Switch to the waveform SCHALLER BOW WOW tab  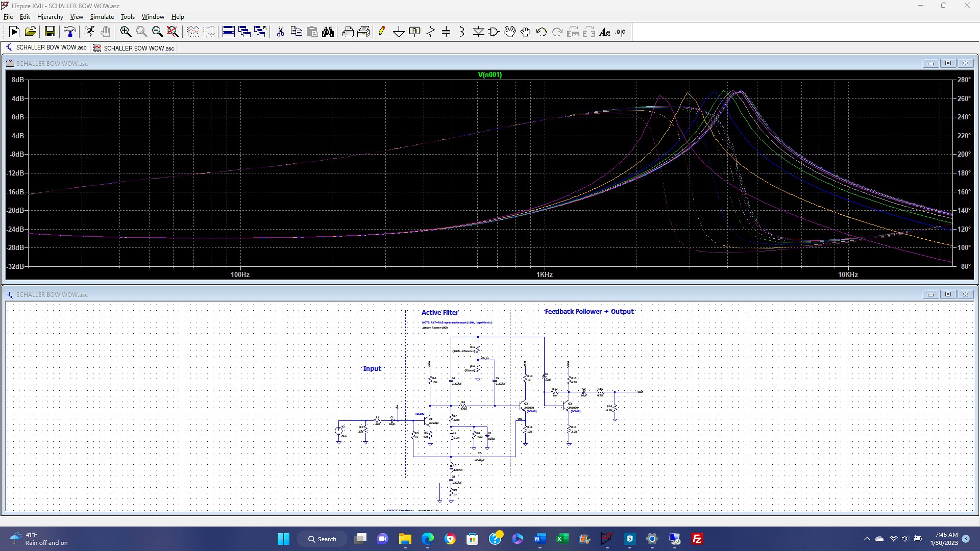click(134, 48)
